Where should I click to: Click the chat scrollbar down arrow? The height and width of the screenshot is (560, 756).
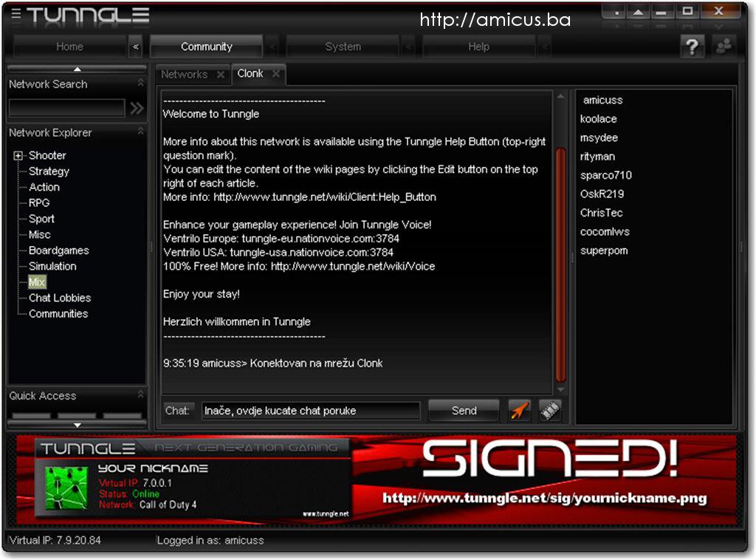tap(560, 389)
